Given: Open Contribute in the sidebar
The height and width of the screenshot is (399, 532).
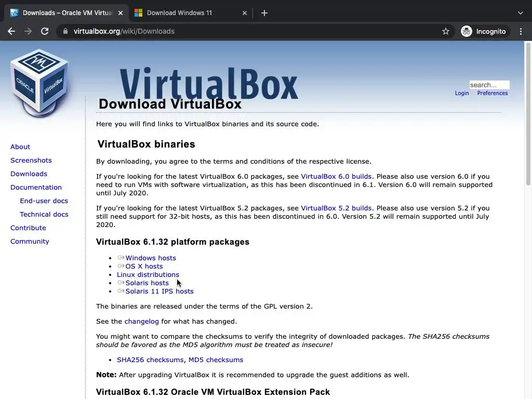Looking at the screenshot, I should click(28, 228).
